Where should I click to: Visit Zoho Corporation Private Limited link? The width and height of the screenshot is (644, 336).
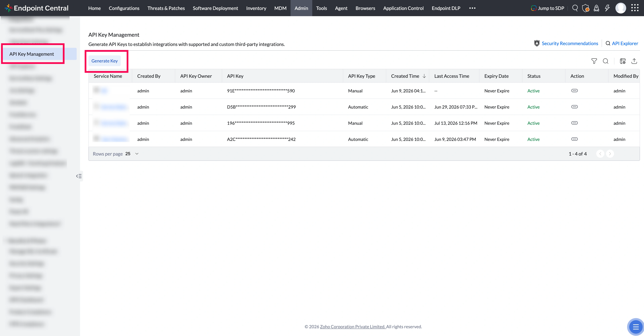tap(353, 326)
